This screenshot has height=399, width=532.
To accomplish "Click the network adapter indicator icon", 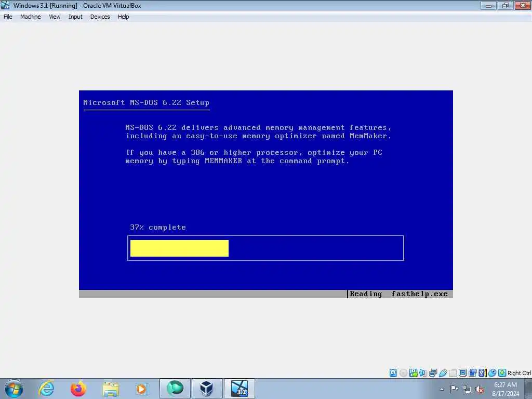I will point(433,373).
